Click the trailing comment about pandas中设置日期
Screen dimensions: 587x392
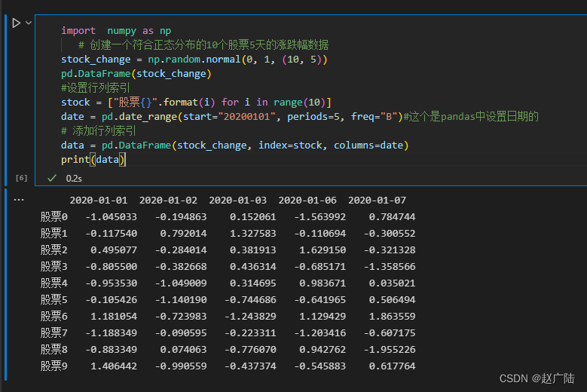coord(471,117)
